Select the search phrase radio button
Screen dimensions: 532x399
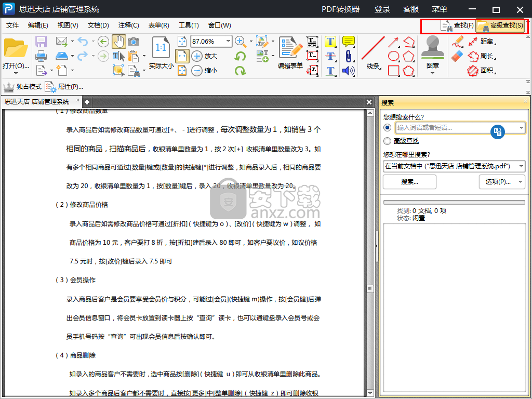point(387,128)
